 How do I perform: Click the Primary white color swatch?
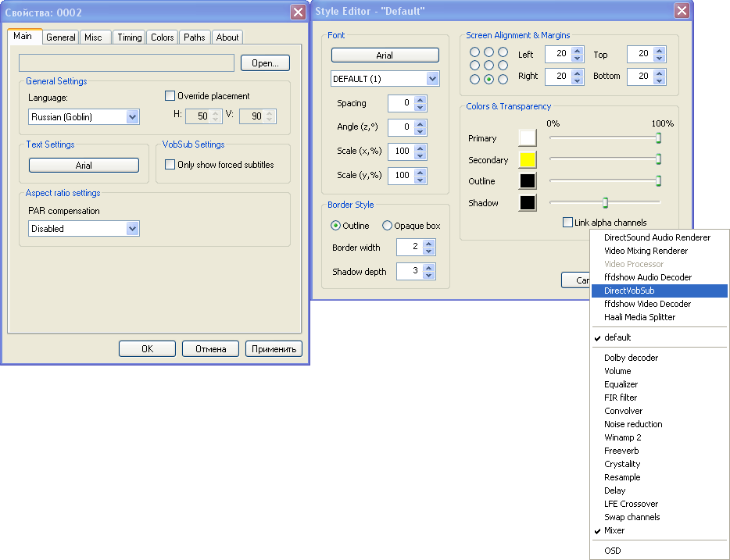pos(528,138)
